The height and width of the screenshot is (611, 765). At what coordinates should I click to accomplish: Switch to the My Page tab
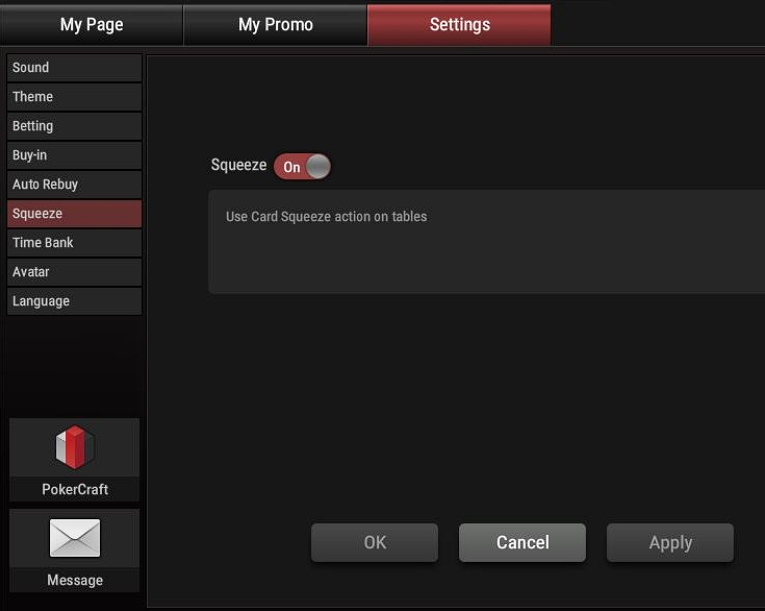91,25
